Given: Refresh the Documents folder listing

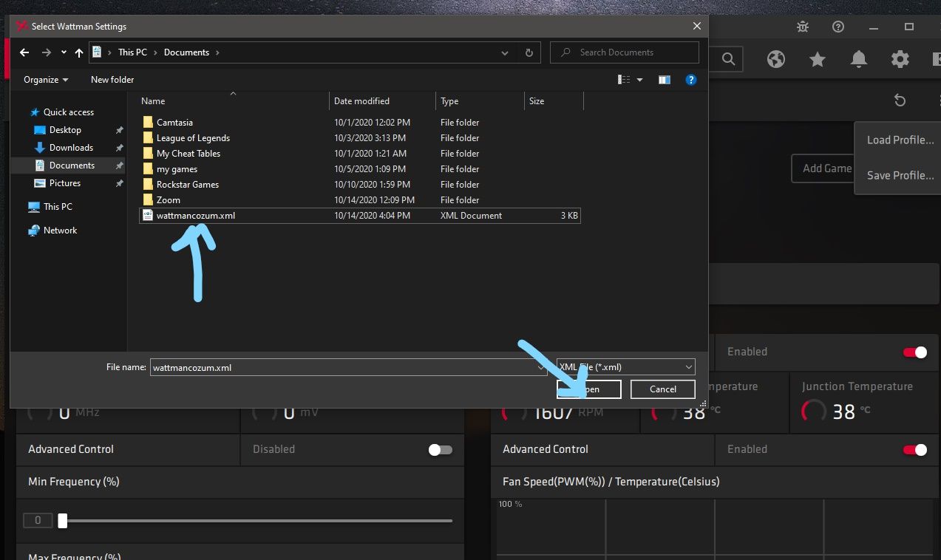Looking at the screenshot, I should pyautogui.click(x=529, y=52).
